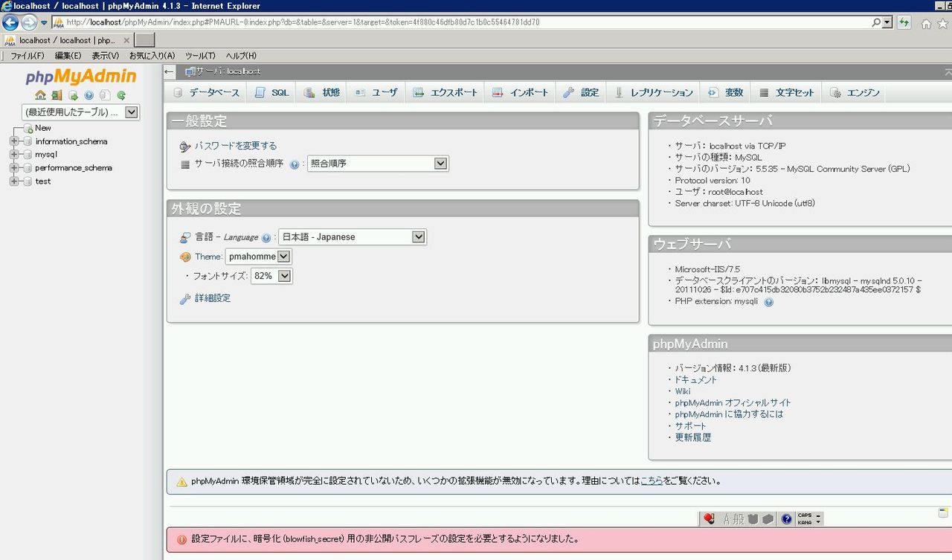The width and height of the screenshot is (952, 560).
Task: Click the Wiki link
Action: tap(683, 391)
